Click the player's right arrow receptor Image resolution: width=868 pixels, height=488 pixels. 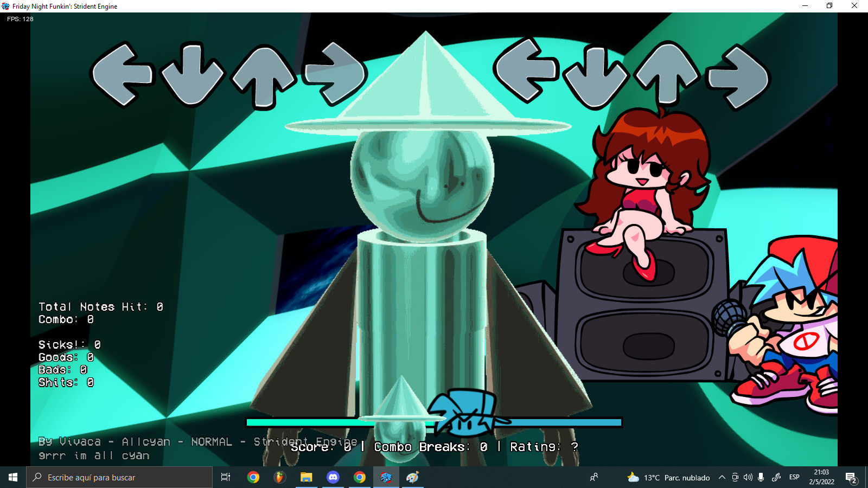(739, 77)
